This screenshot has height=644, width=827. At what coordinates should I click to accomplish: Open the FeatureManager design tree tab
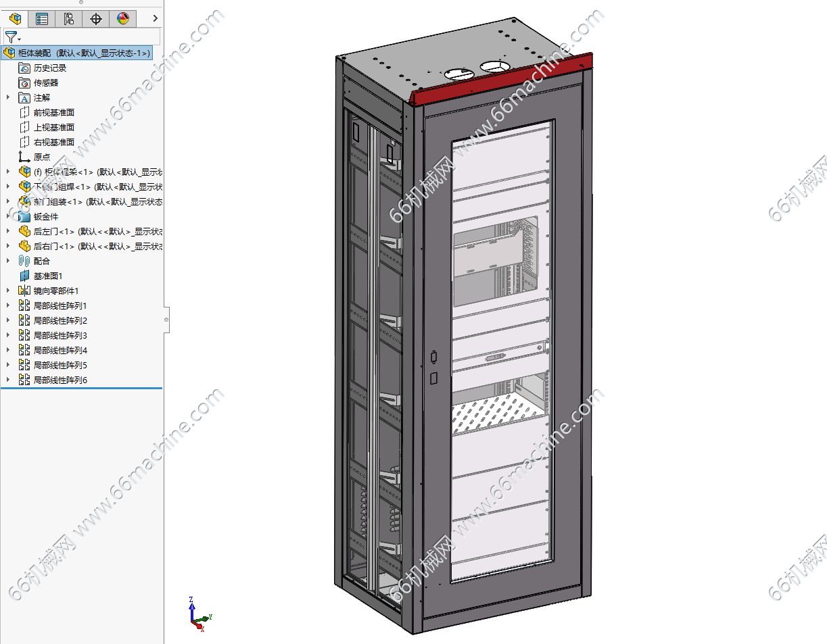(15, 19)
